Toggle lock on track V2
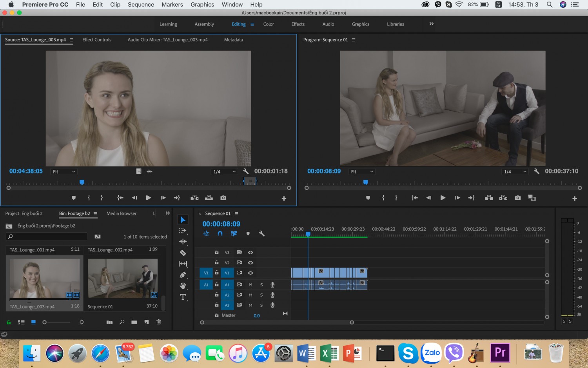The height and width of the screenshot is (368, 588). tap(217, 262)
